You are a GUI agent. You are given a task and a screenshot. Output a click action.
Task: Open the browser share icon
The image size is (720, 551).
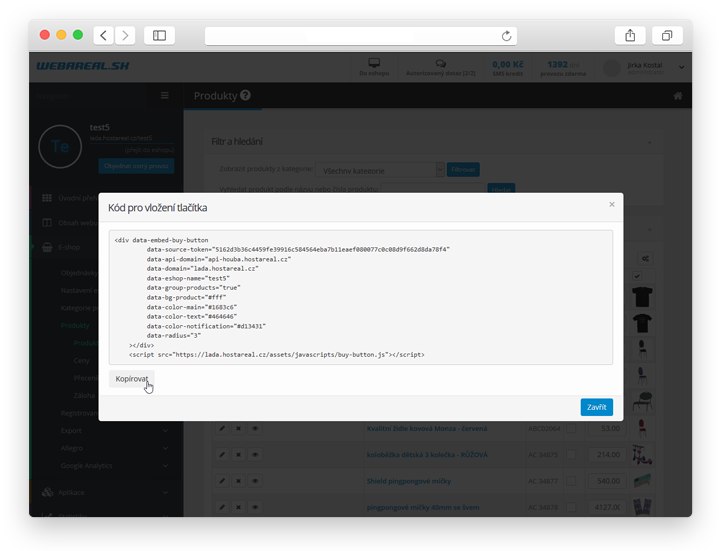coord(630,35)
